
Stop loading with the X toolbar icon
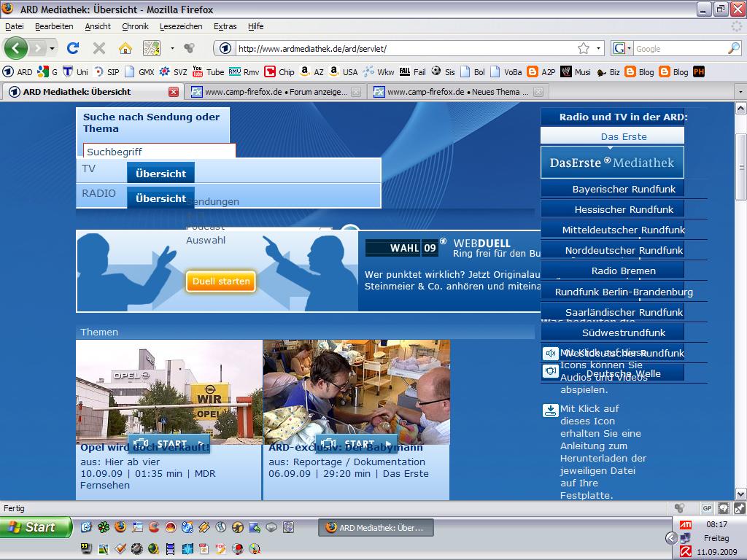99,48
